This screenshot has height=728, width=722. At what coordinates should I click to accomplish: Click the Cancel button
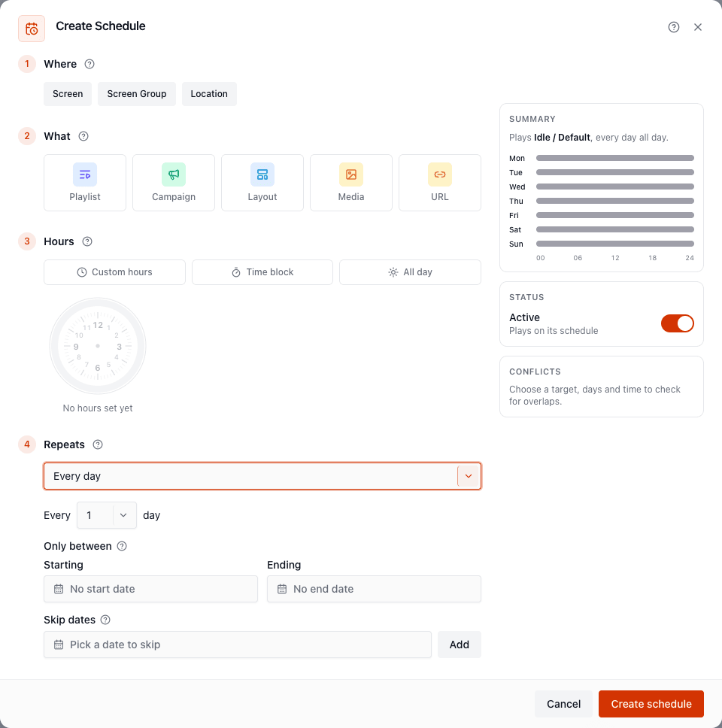click(x=563, y=704)
